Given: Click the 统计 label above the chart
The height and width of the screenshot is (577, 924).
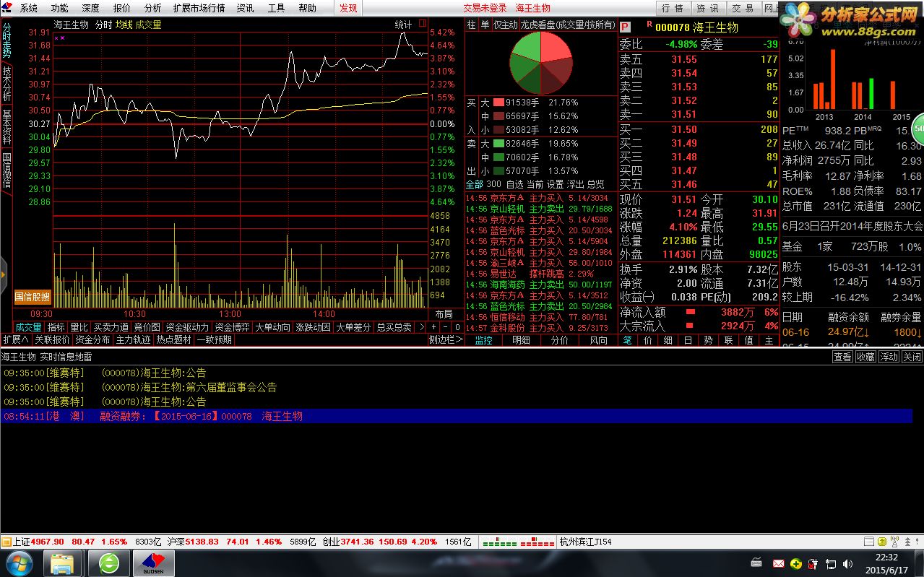Looking at the screenshot, I should pos(403,25).
